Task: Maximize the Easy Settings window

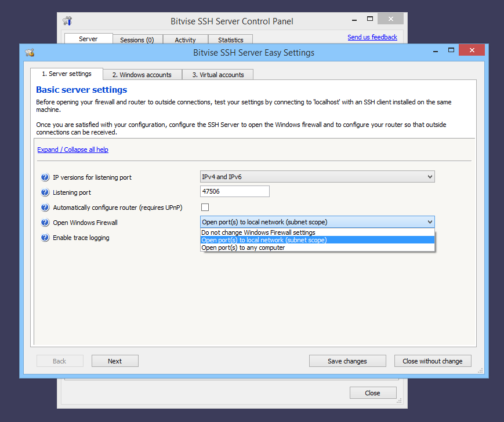Action: [x=451, y=50]
